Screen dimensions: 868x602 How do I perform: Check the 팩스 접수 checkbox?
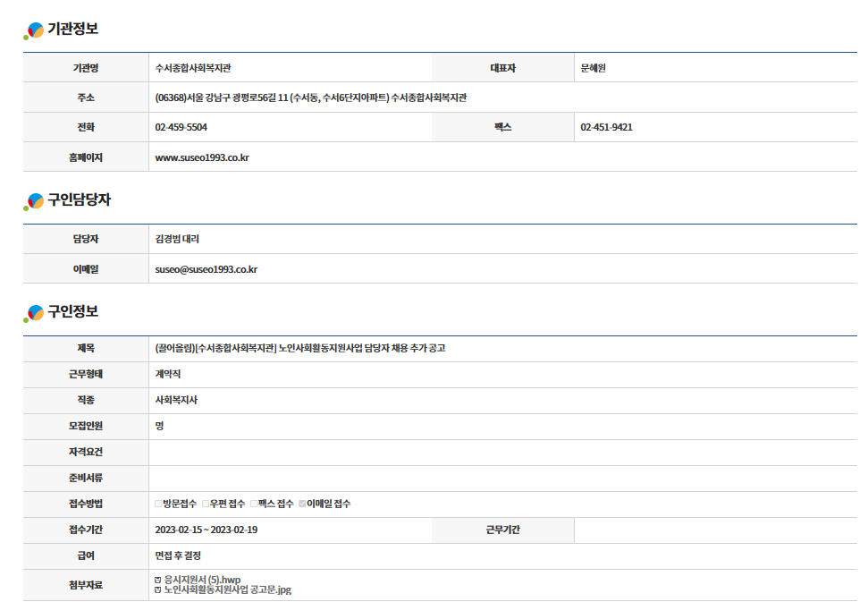[x=254, y=504]
